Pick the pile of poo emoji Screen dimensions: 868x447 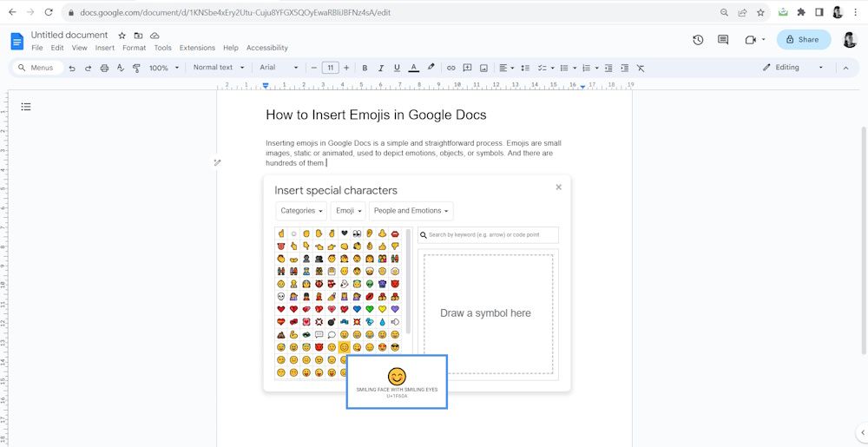click(x=281, y=334)
